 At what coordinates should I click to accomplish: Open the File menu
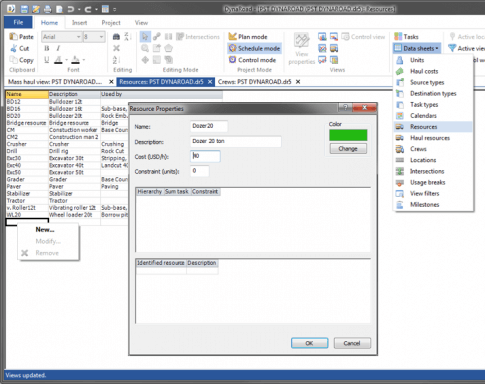coord(18,22)
